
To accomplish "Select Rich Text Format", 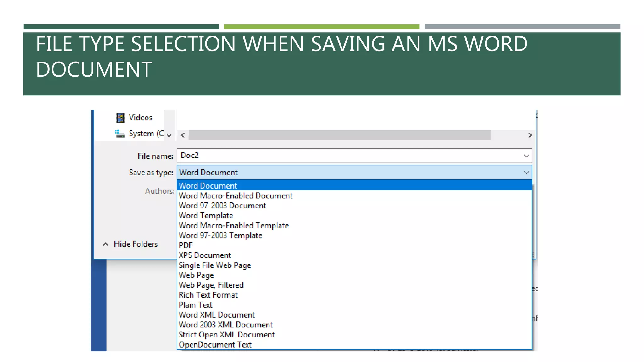I will click(354, 295).
